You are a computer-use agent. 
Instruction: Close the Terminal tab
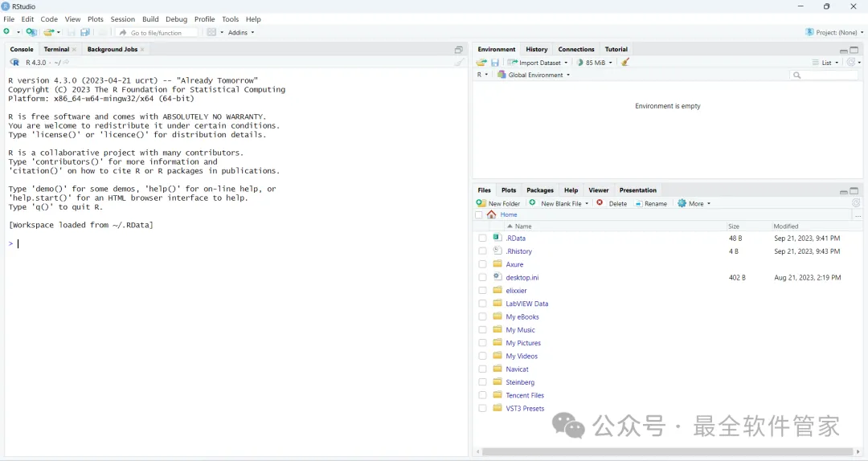pos(74,49)
